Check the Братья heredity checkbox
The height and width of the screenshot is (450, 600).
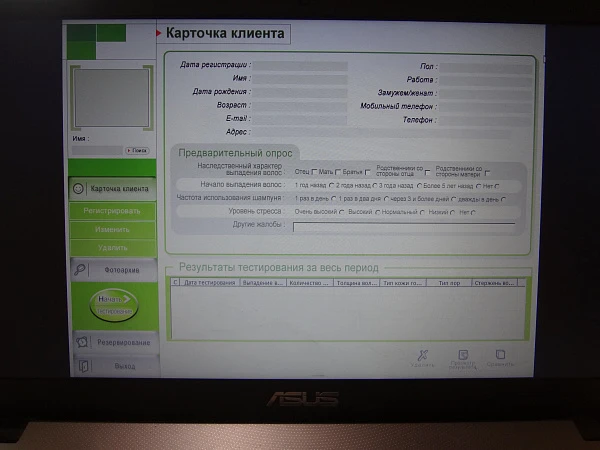367,172
